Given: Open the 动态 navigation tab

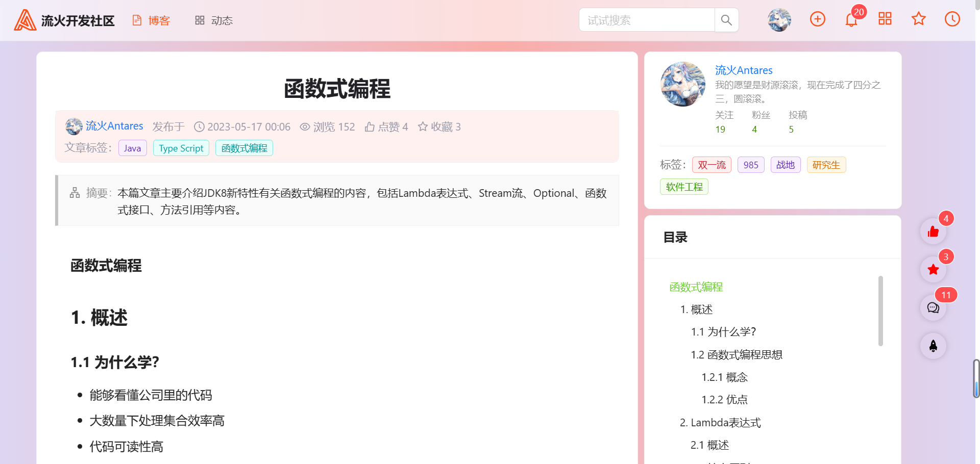Looking at the screenshot, I should [214, 20].
